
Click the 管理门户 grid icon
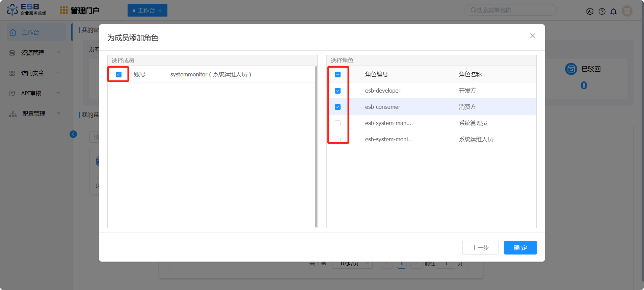tap(64, 10)
